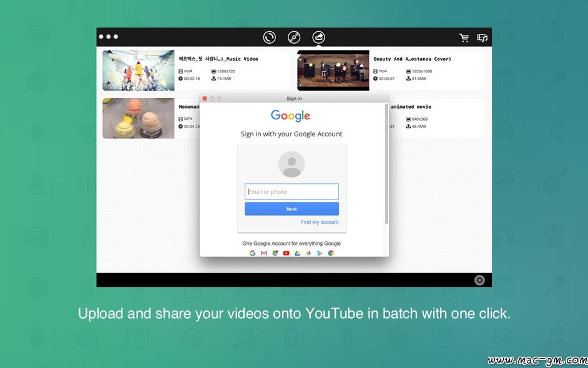Click the Google Maps icon

point(275,253)
